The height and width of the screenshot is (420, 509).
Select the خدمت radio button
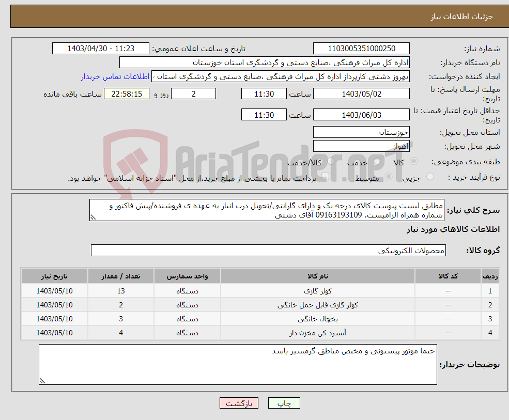pyautogui.click(x=377, y=161)
